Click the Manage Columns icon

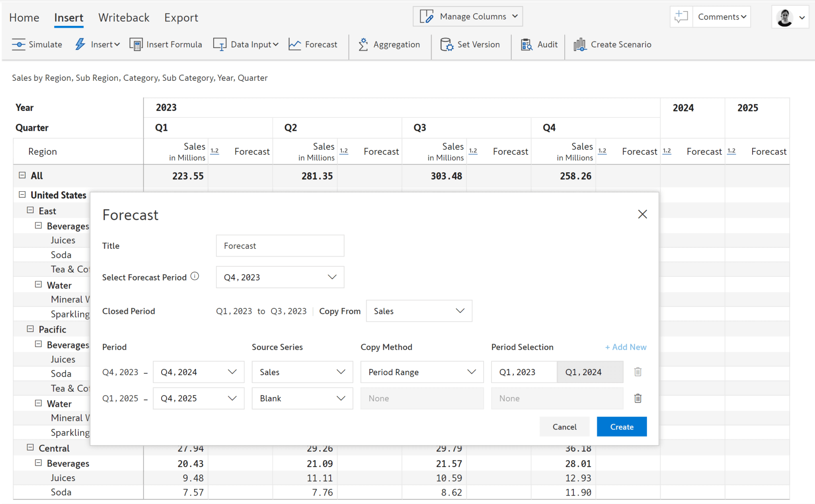(426, 16)
